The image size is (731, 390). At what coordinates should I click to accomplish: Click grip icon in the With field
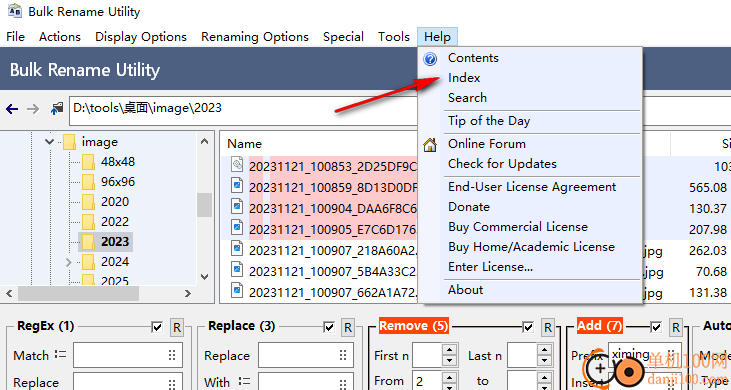point(343,383)
